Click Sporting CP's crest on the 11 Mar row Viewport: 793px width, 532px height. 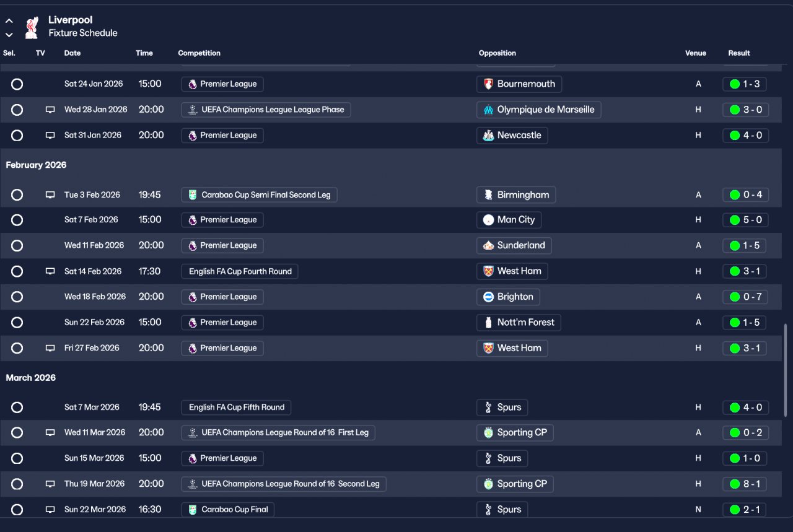point(488,433)
